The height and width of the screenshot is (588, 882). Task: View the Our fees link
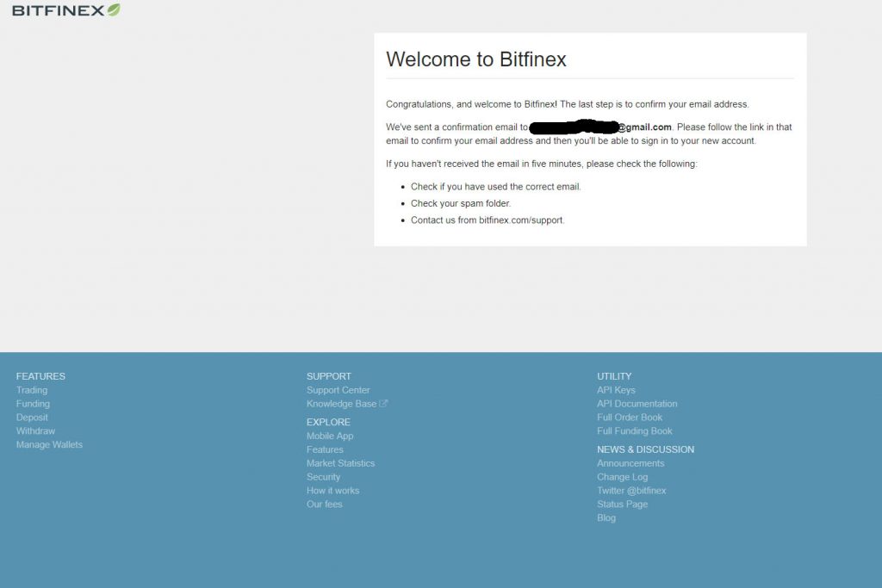click(x=324, y=504)
